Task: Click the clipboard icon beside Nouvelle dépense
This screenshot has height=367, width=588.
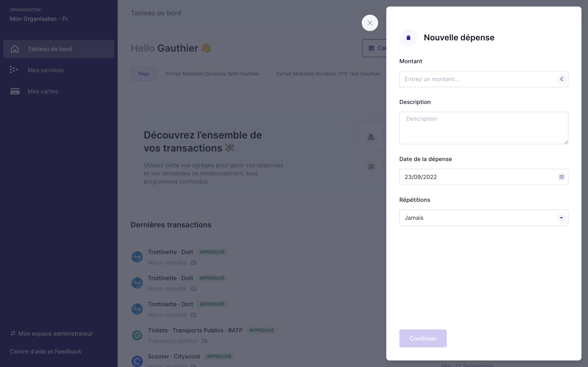Action: tap(408, 38)
